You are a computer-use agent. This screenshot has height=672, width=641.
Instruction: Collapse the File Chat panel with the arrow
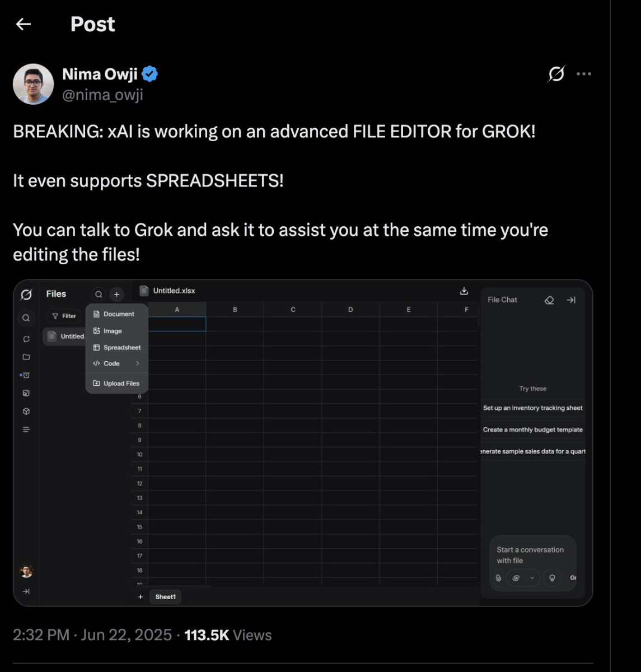pos(571,300)
